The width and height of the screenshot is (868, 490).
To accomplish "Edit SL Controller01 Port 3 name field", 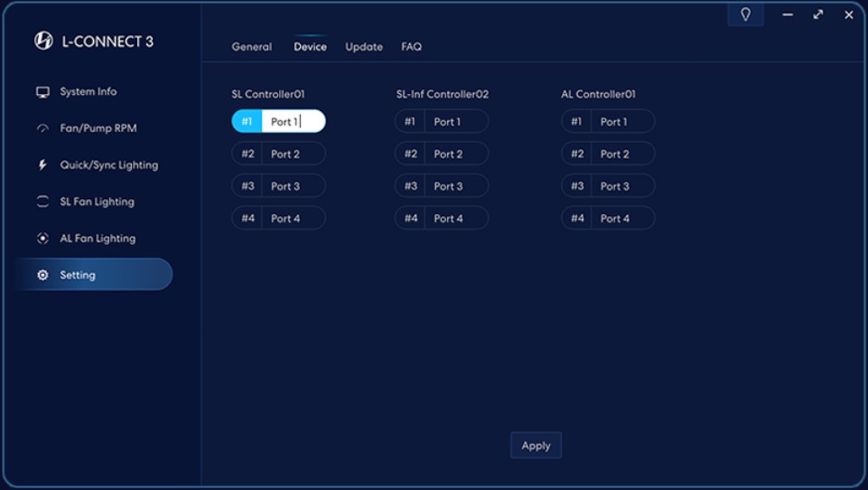I will point(293,186).
